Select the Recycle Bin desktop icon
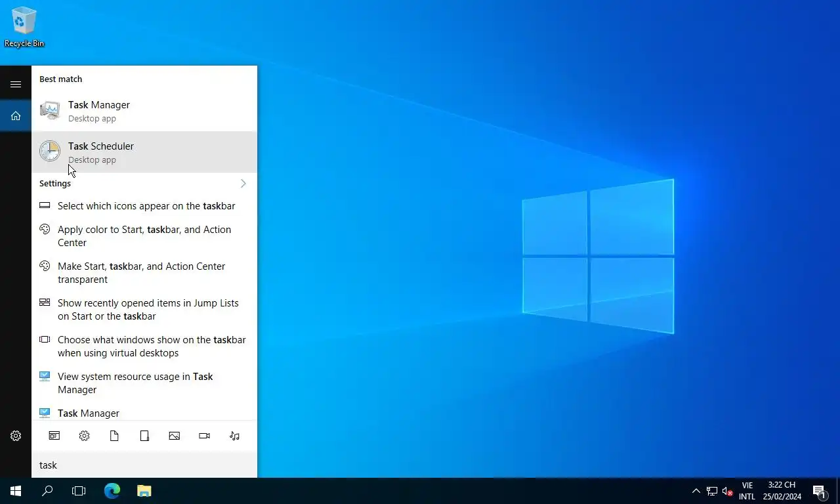 tap(24, 27)
